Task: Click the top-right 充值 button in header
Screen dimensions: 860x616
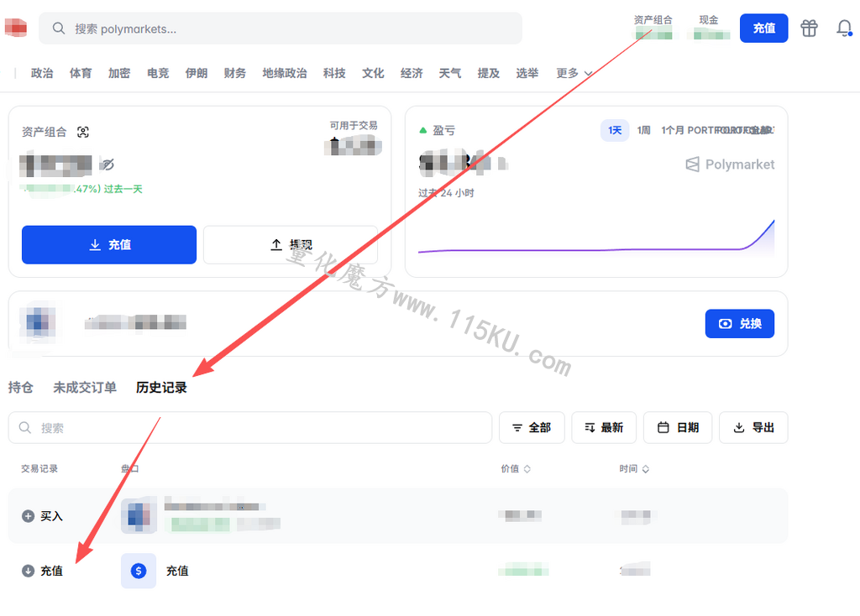Action: [763, 28]
